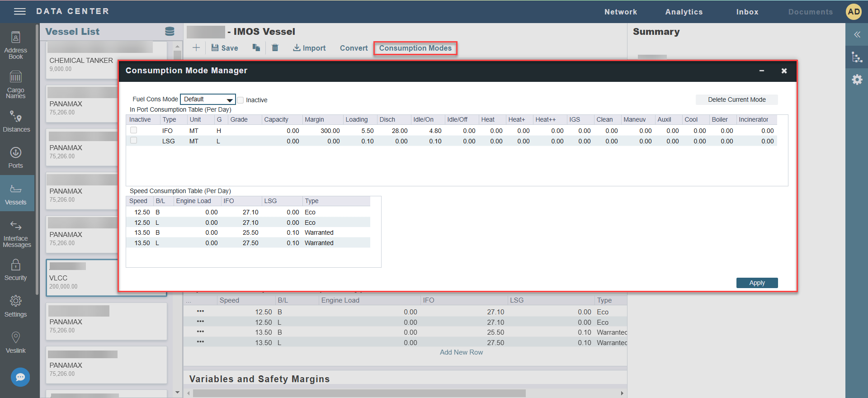Switch to the Analytics tab
The image size is (868, 398).
tap(684, 12)
